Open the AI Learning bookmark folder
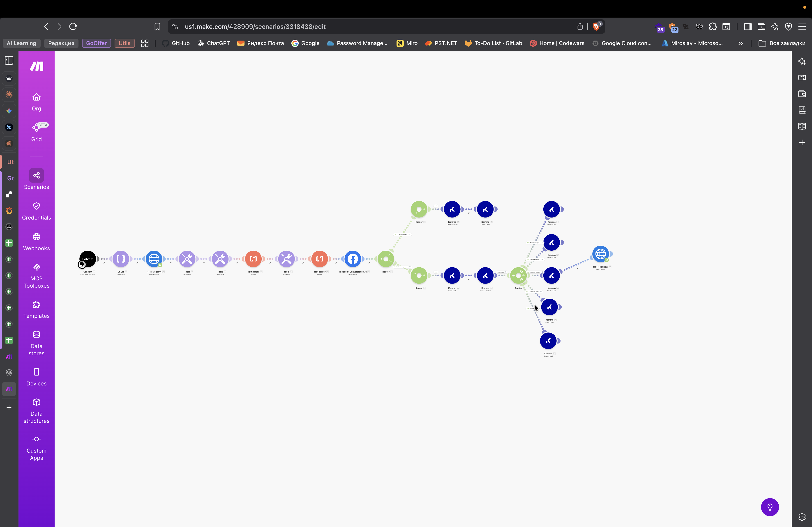 point(21,43)
